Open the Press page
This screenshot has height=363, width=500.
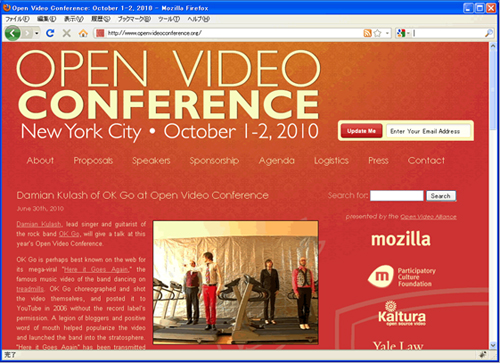point(378,160)
